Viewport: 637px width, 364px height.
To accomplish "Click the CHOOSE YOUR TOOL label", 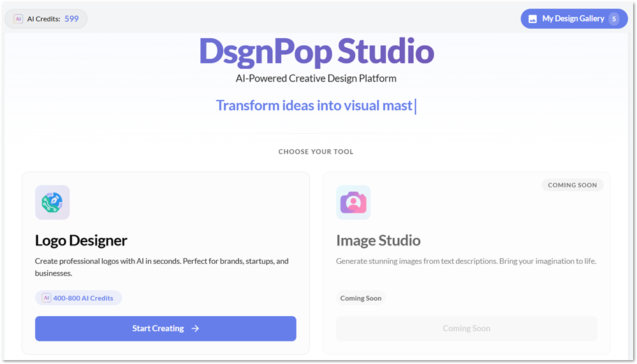I will (316, 152).
